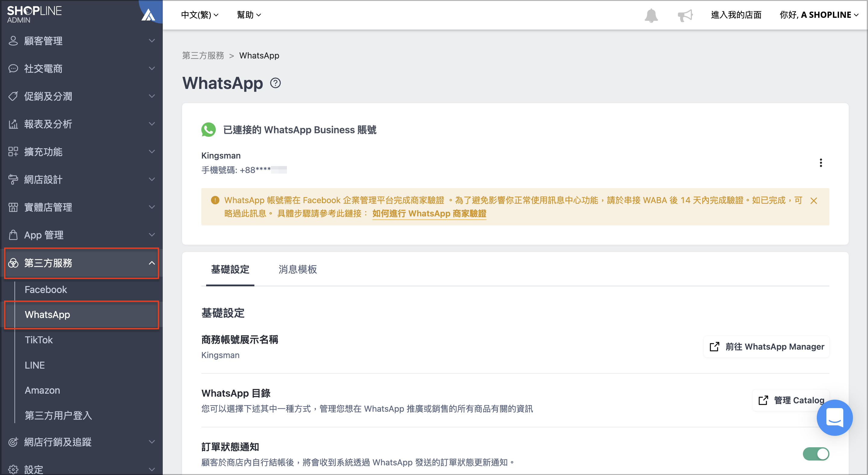Switch to the 消息模板 tab
868x475 pixels.
297,269
